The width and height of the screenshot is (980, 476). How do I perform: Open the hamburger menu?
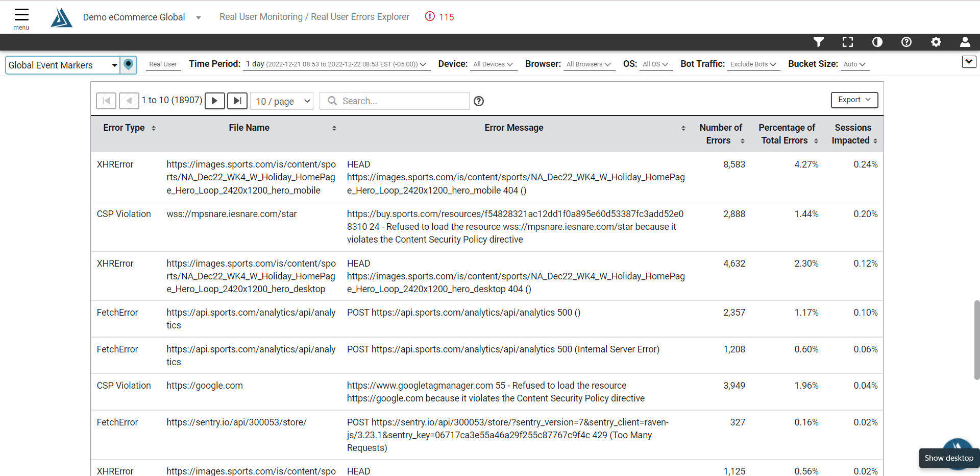21,19
